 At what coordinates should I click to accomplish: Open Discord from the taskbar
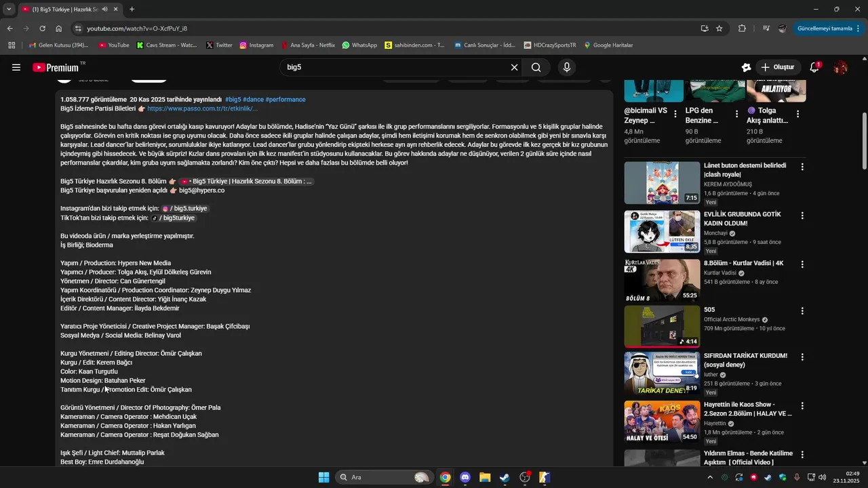pyautogui.click(x=465, y=477)
